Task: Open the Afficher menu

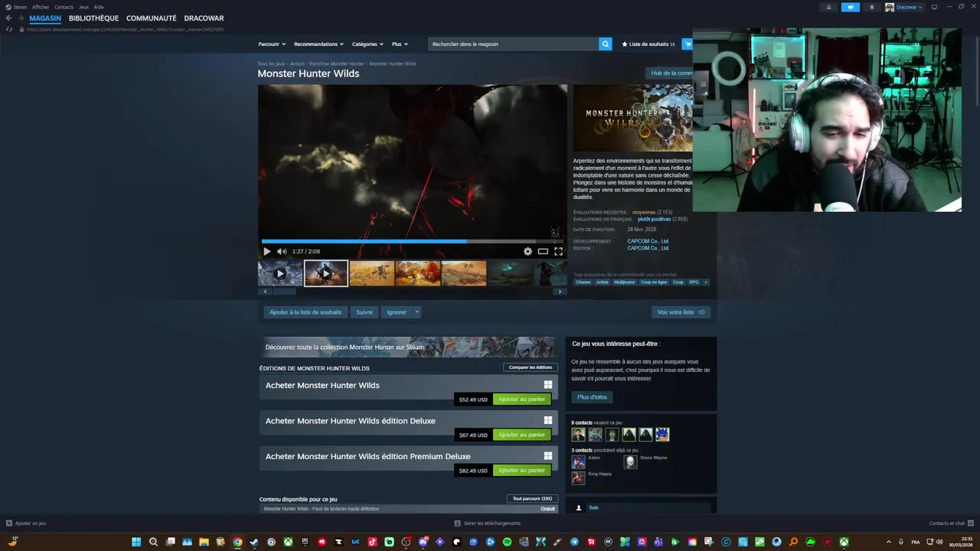Action: 41,7
